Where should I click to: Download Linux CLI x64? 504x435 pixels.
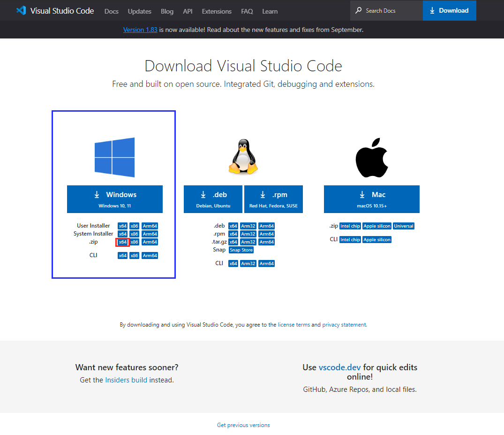pos(233,264)
